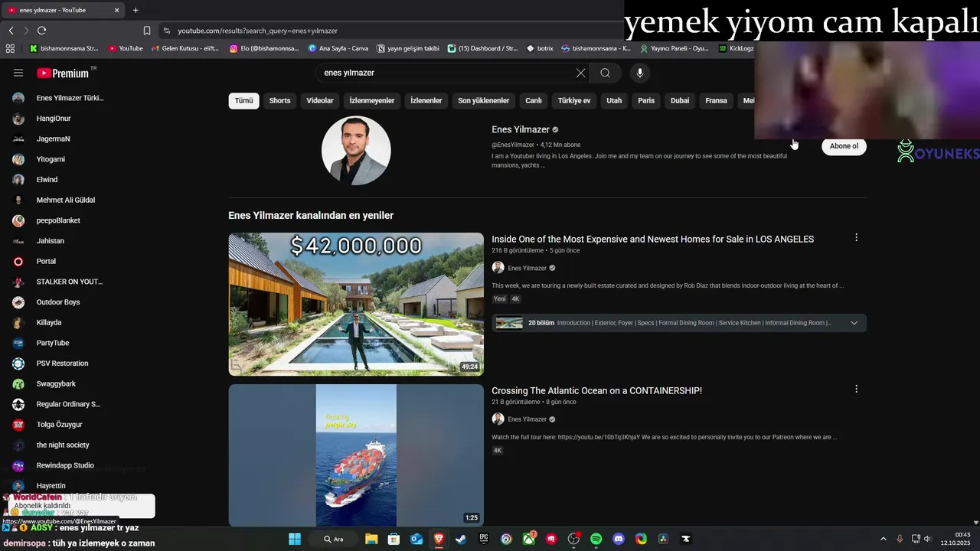980x551 pixels.
Task: Select the Türkiye ev filter chip
Action: click(x=574, y=100)
